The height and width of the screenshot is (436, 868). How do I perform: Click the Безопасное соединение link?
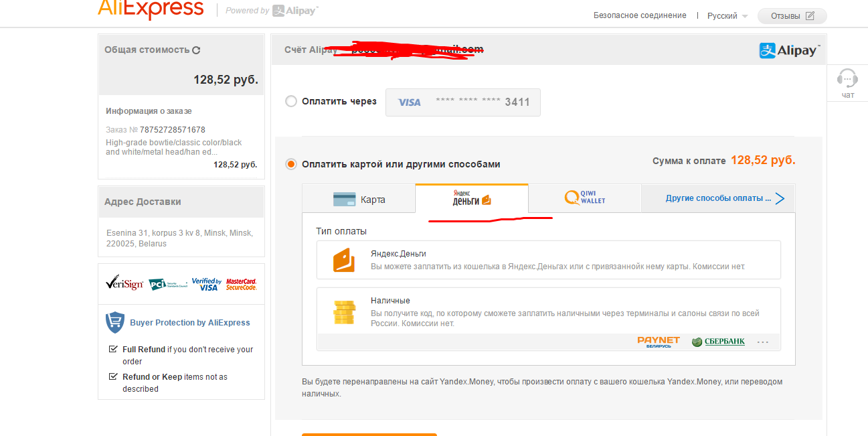(x=640, y=15)
